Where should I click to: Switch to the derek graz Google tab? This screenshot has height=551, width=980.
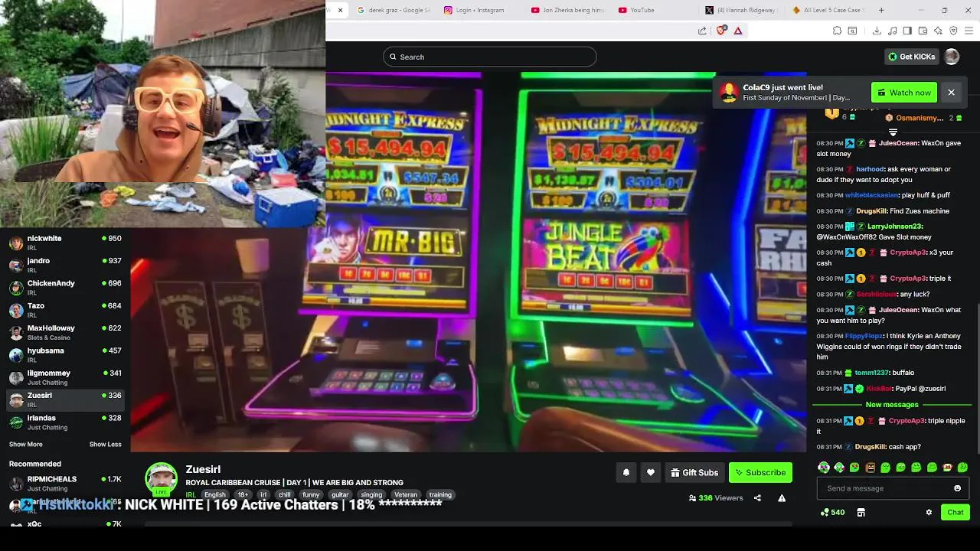tap(394, 10)
